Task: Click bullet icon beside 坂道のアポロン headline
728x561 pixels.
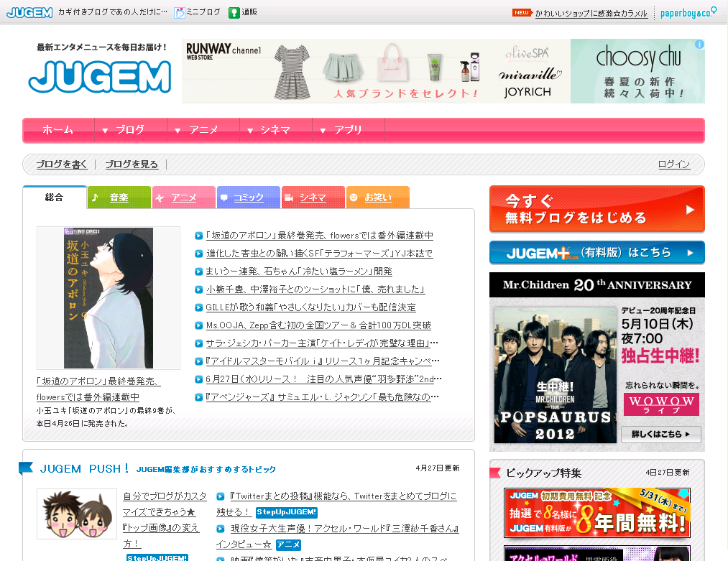Action: pyautogui.click(x=199, y=236)
